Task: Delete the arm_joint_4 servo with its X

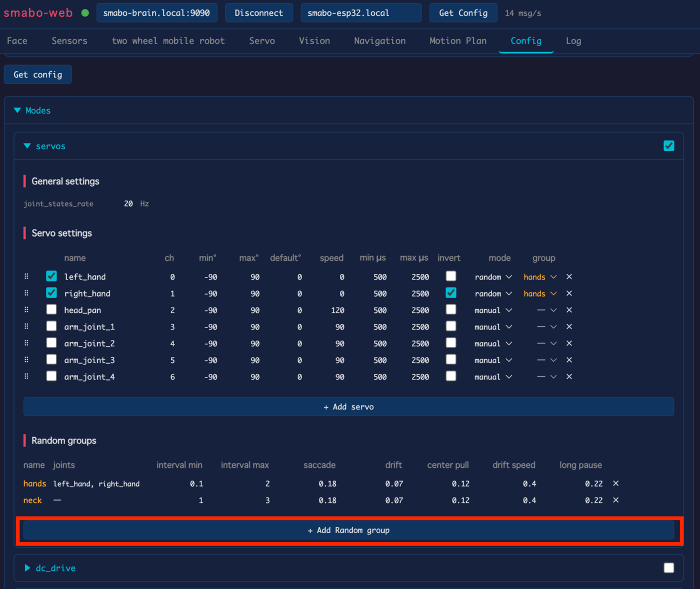Action: click(x=569, y=376)
